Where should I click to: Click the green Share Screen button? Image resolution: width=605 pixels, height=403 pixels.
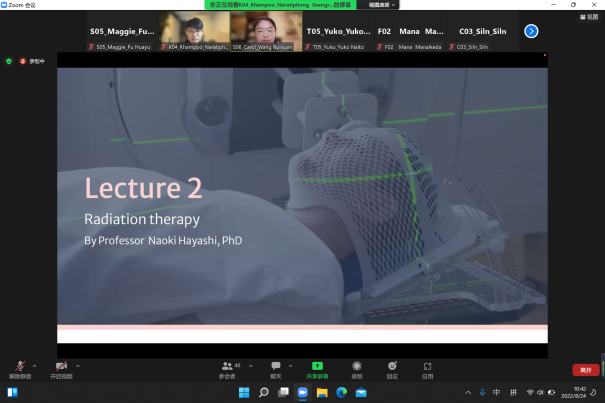318,368
